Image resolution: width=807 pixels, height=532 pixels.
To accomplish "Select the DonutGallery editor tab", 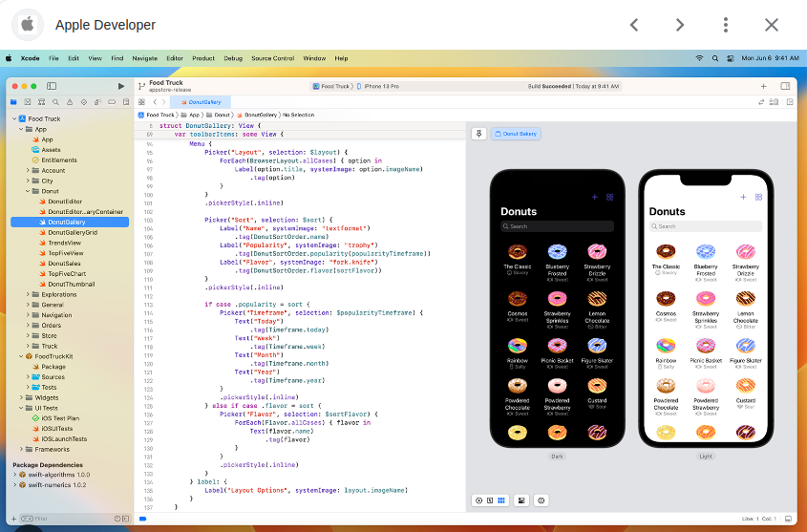I will click(201, 102).
